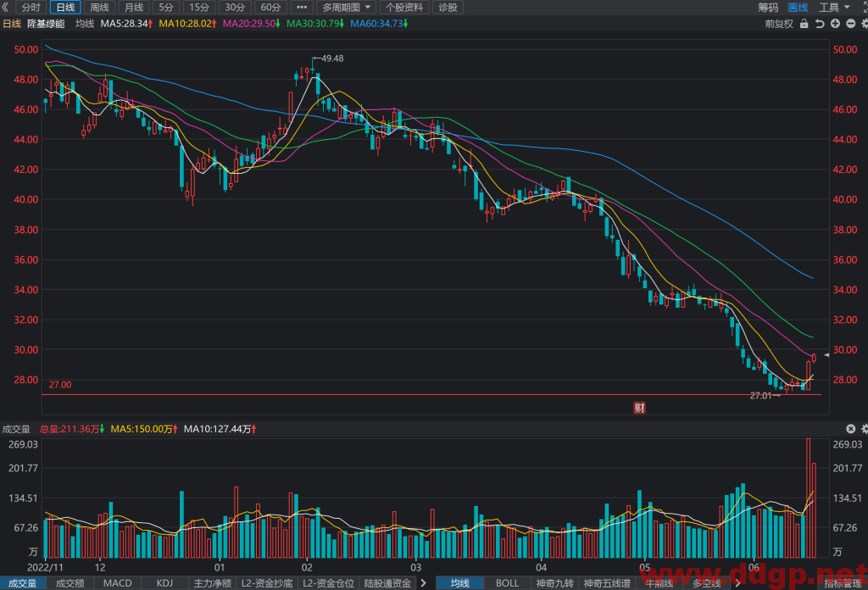This screenshot has height=590, width=868.
Task: Click the MA30:30.79 legend value
Action: [315, 24]
